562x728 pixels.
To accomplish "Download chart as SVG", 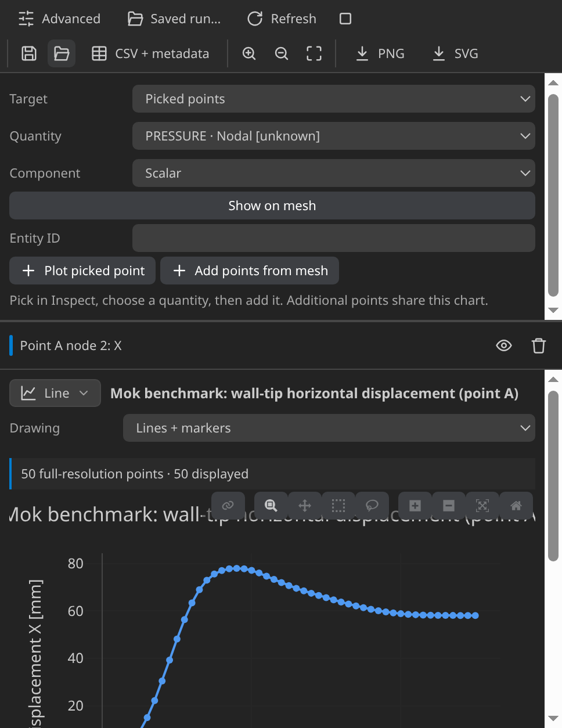I will 455,53.
